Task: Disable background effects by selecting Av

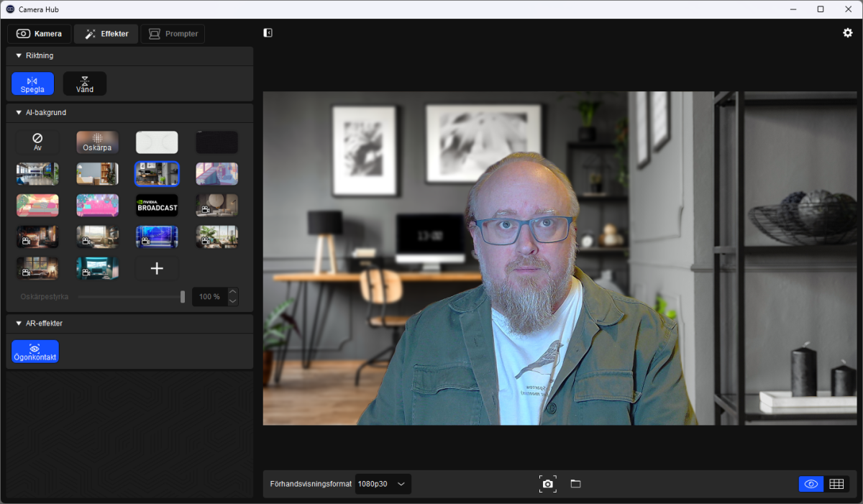Action: pos(37,142)
